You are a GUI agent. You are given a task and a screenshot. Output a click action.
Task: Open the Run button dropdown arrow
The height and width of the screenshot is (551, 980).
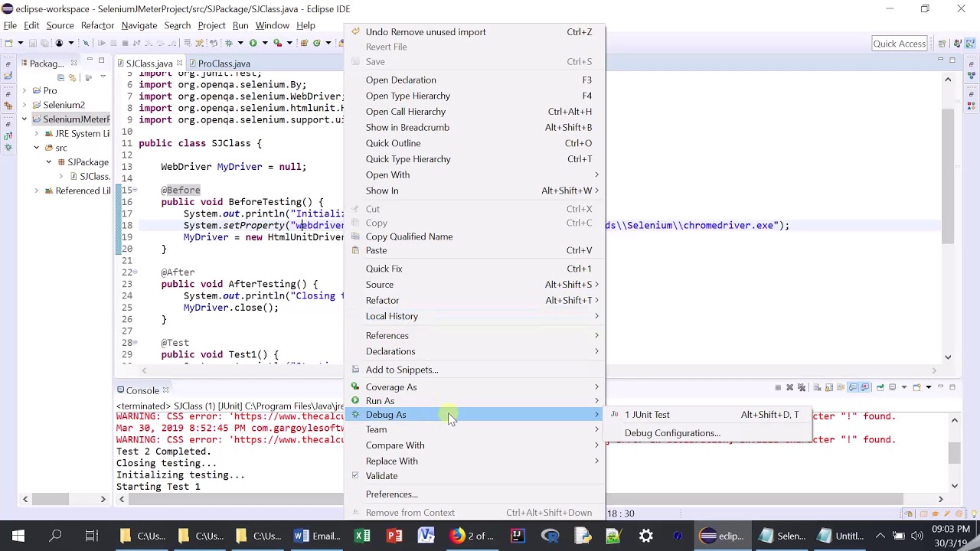tap(265, 43)
